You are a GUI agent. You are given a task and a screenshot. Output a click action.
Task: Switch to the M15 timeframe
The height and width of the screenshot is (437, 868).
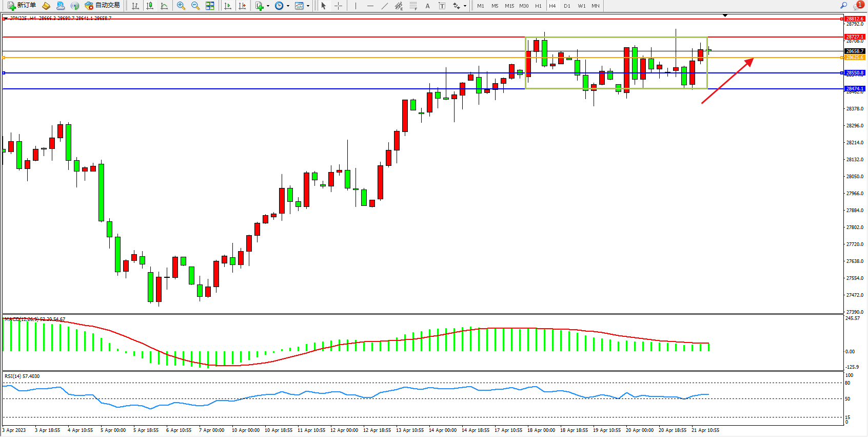pyautogui.click(x=509, y=6)
